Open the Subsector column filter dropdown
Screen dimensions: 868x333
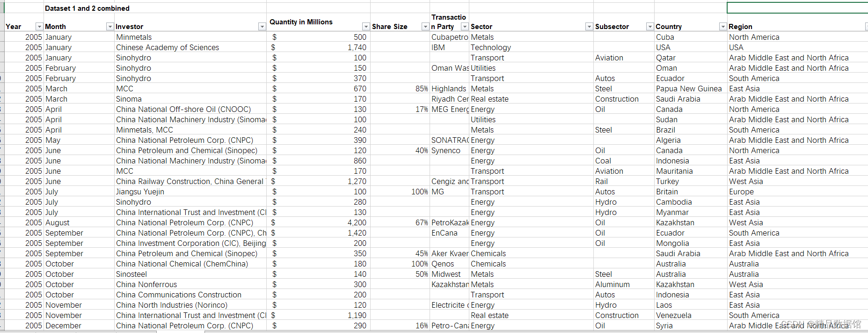tap(650, 27)
